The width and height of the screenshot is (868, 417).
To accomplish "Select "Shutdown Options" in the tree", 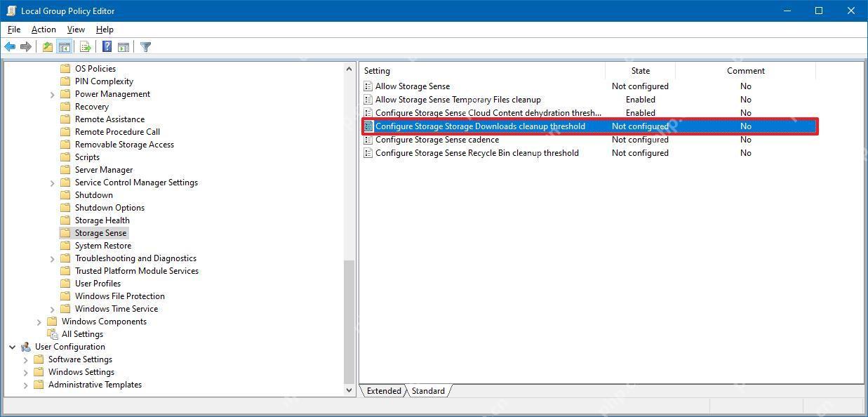I will point(110,208).
